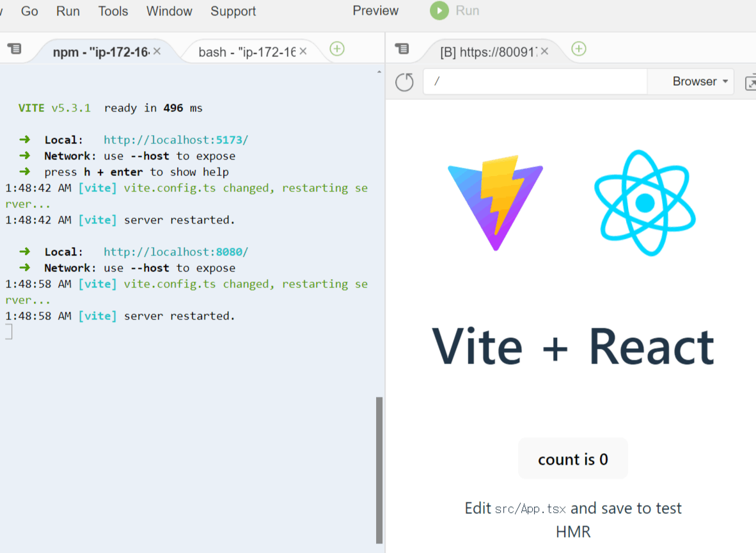Close the [B] https preview tab
Image resolution: width=756 pixels, height=553 pixels.
click(544, 51)
